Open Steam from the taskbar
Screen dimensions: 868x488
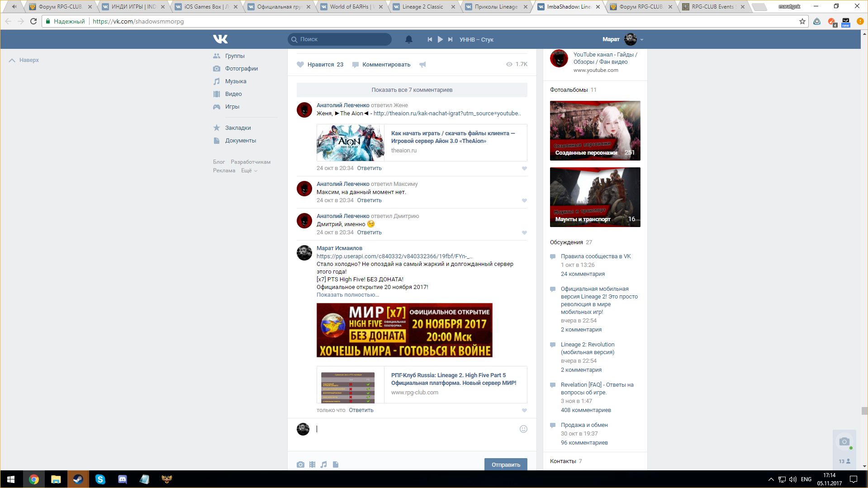[78, 479]
